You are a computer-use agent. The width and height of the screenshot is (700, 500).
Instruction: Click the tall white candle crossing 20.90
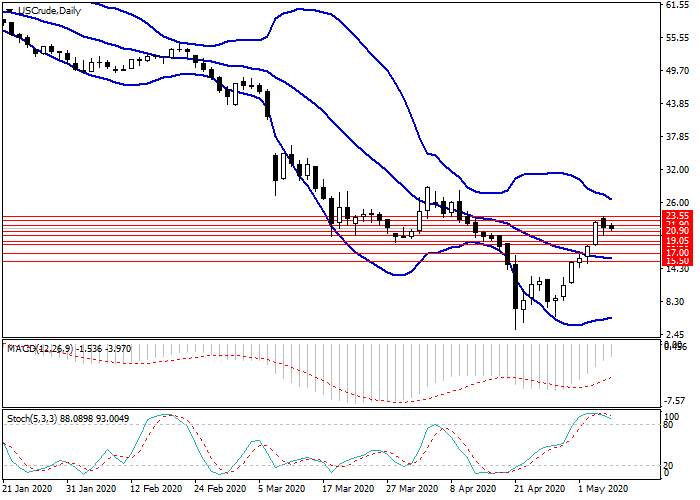(x=596, y=233)
